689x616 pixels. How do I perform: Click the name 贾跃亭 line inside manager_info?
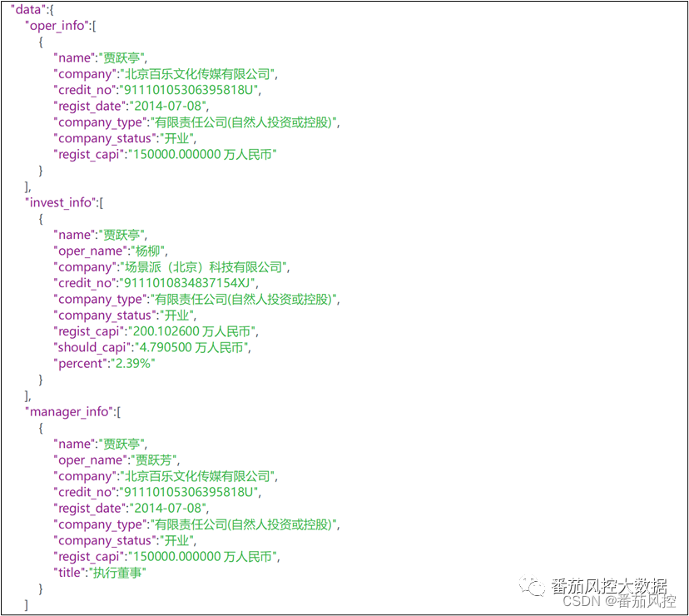100,444
